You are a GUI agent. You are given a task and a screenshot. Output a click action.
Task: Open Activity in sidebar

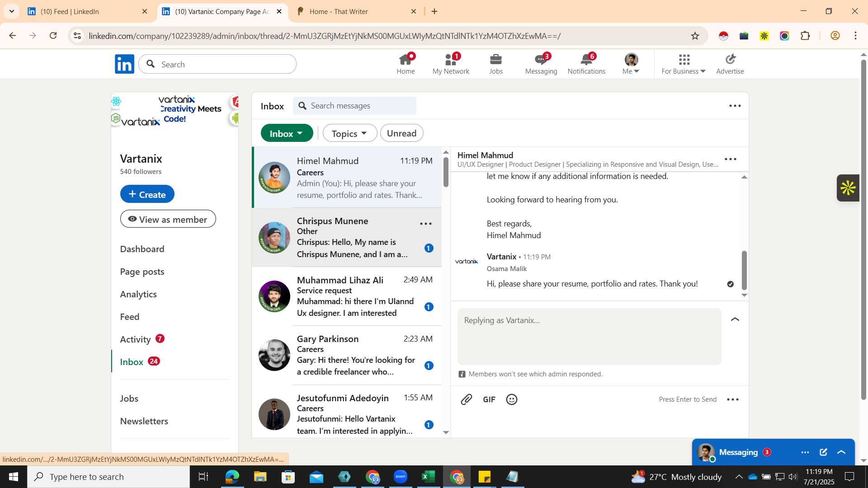(135, 339)
